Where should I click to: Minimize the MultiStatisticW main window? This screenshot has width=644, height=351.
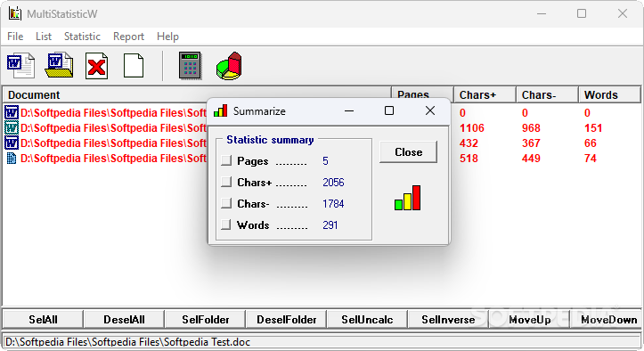point(542,13)
